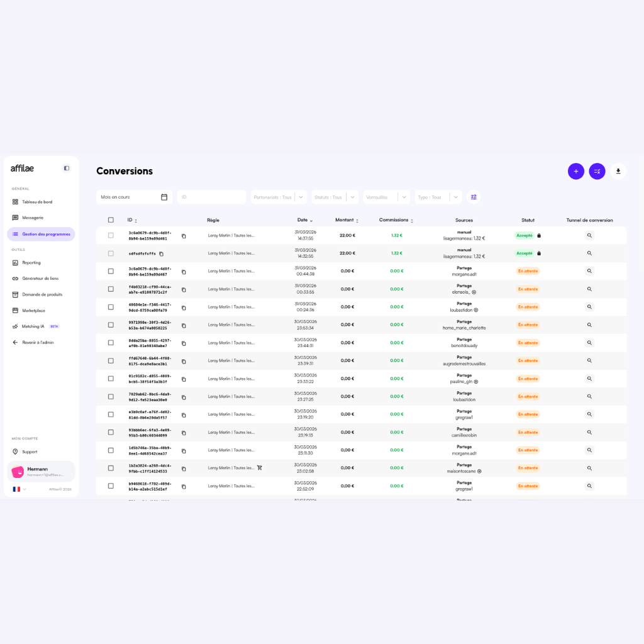Tick the select-all checkbox in table header

(x=111, y=220)
